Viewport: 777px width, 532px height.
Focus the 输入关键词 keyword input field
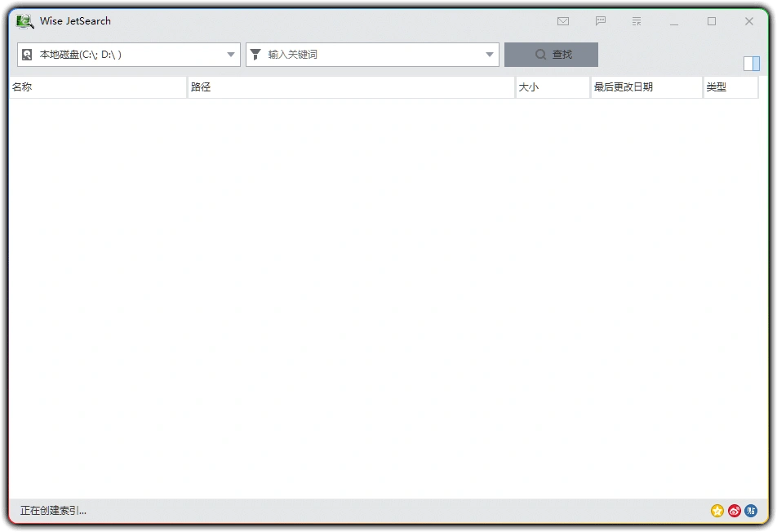point(373,55)
